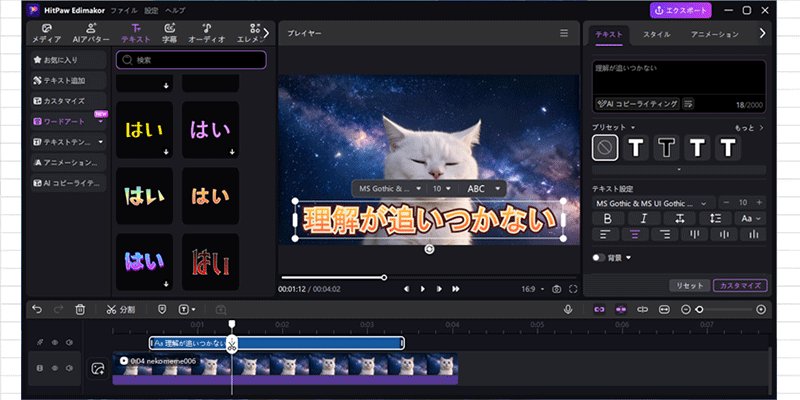Expand the プリセット presets arrow
Screen dimensions: 800x400
633,128
